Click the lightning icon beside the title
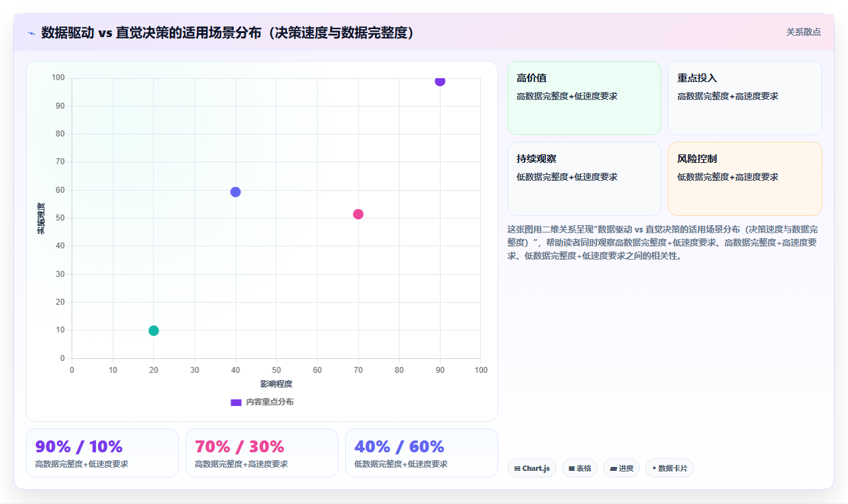The width and height of the screenshot is (848, 504). click(x=31, y=32)
